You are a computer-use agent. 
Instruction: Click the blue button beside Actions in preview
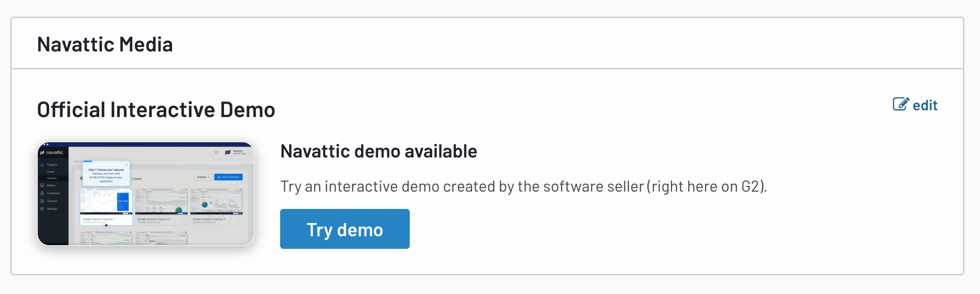229,177
